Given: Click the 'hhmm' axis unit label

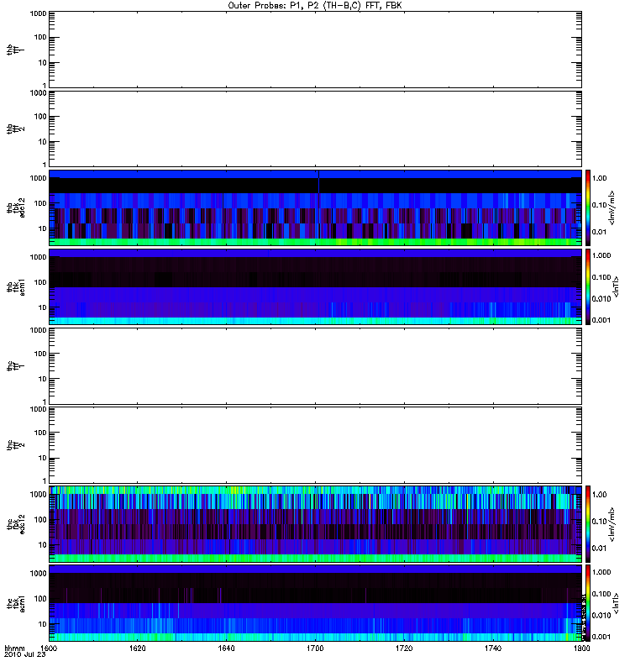Looking at the screenshot, I should pos(14,648).
